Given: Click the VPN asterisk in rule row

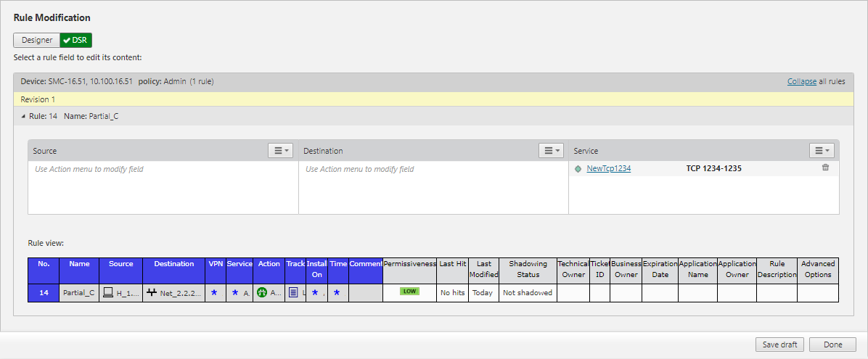Looking at the screenshot, I should 213,292.
